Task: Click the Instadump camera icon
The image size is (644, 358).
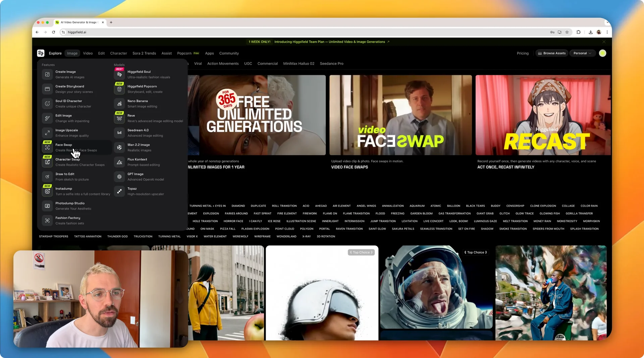Action: coord(47,191)
